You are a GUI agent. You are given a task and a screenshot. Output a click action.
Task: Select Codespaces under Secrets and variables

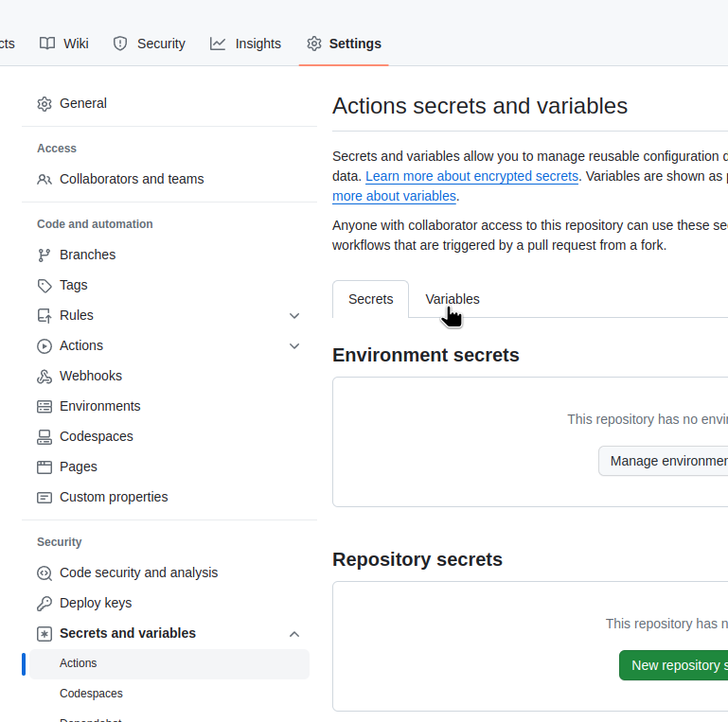pos(169,694)
